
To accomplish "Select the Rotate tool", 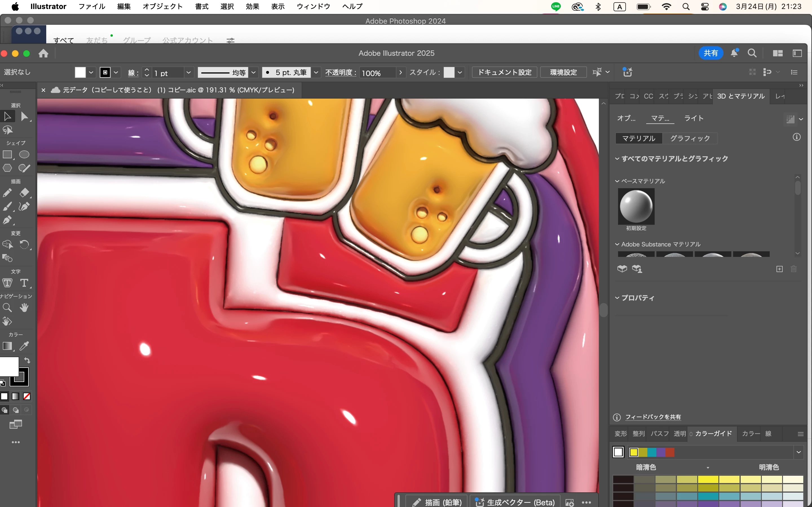I will click(x=24, y=244).
